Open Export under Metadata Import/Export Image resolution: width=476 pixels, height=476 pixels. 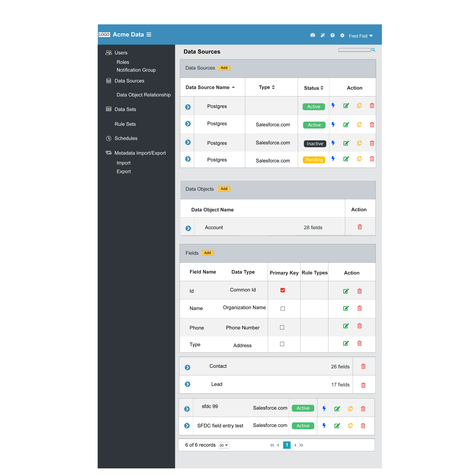(123, 171)
